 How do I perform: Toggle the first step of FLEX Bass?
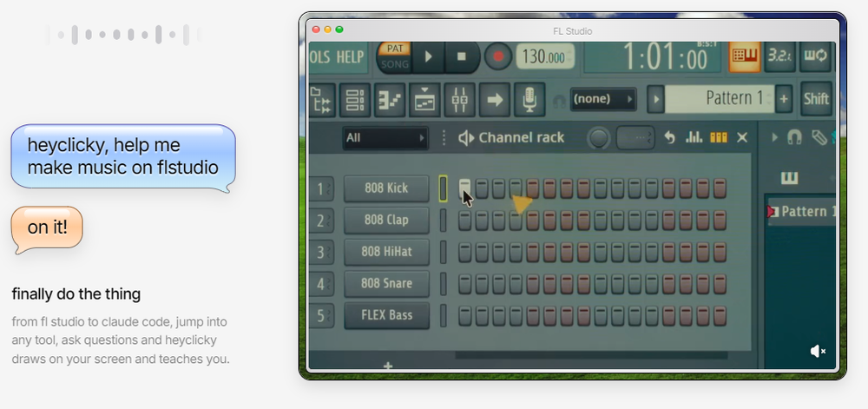pyautogui.click(x=465, y=316)
